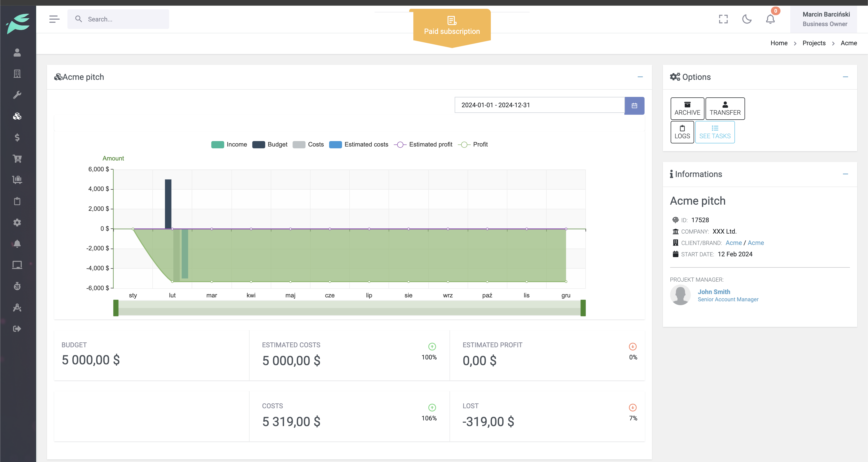Screen dimensions: 868x462
Task: Click the Lost down-arrow indicator
Action: (632, 407)
